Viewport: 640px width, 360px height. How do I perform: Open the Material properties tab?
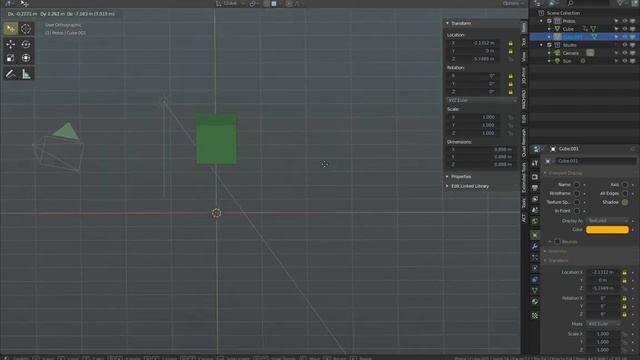535,302
